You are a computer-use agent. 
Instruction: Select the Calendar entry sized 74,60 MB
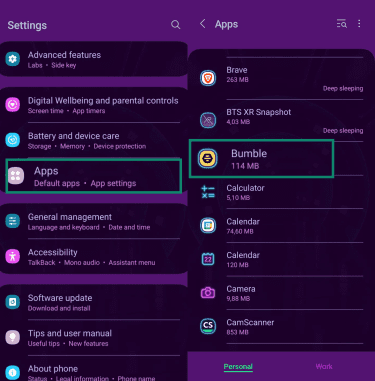tap(281, 226)
